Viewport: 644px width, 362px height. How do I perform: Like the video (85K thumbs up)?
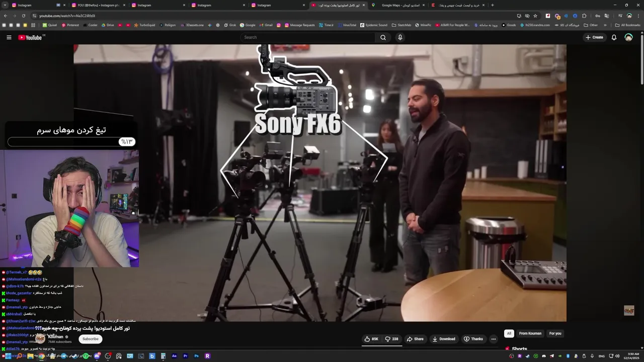point(371,339)
